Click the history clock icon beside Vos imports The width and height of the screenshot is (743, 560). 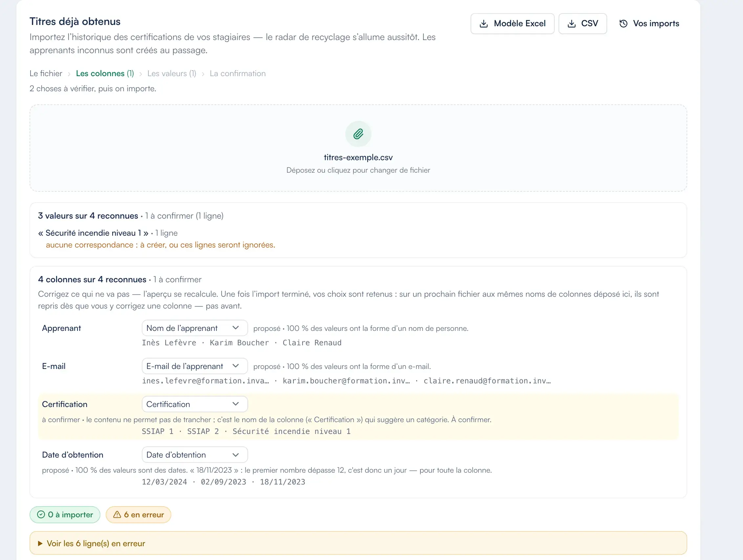(624, 24)
